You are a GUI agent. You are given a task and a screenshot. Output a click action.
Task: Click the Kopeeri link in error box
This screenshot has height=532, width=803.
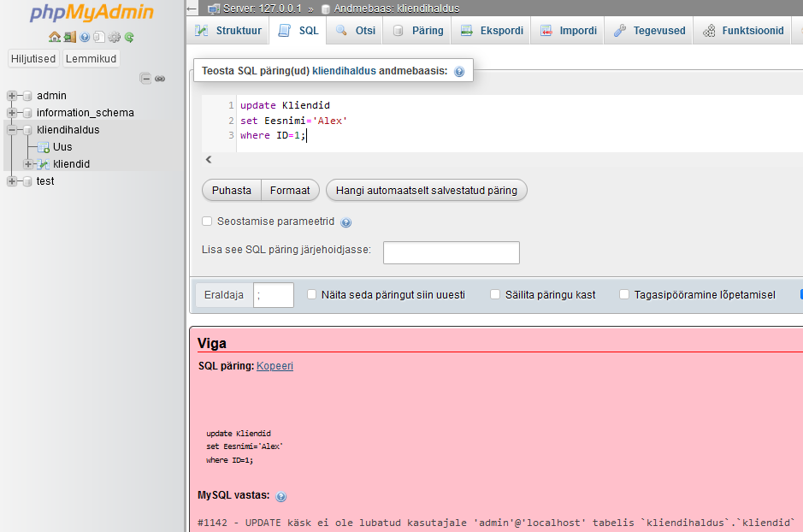(275, 366)
